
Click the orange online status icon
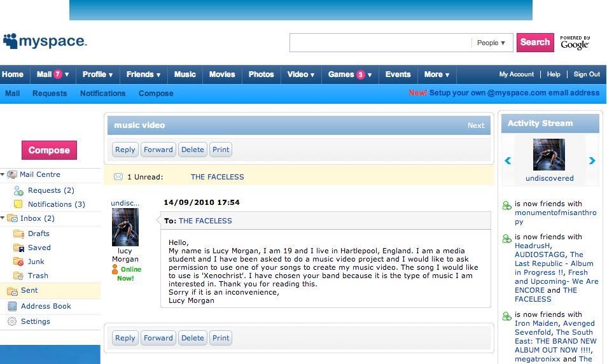pos(115,270)
